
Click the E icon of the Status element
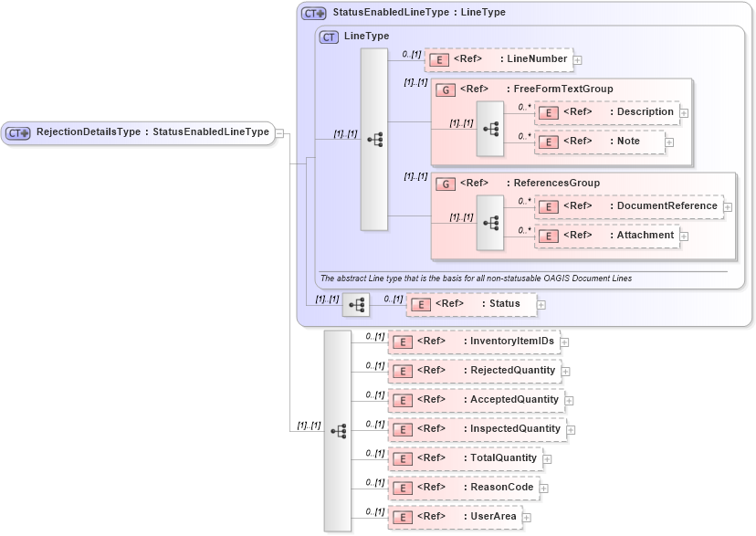click(x=419, y=303)
